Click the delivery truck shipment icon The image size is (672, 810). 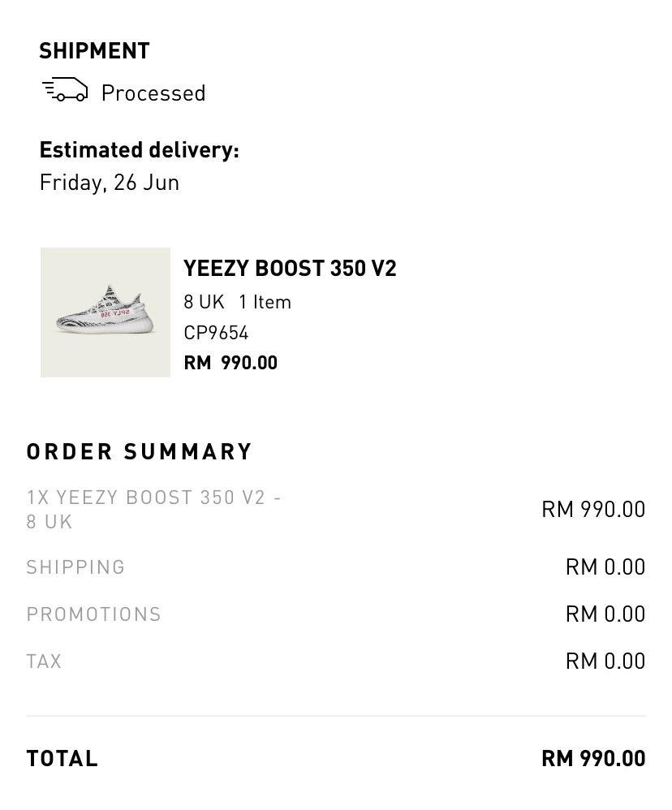[65, 90]
